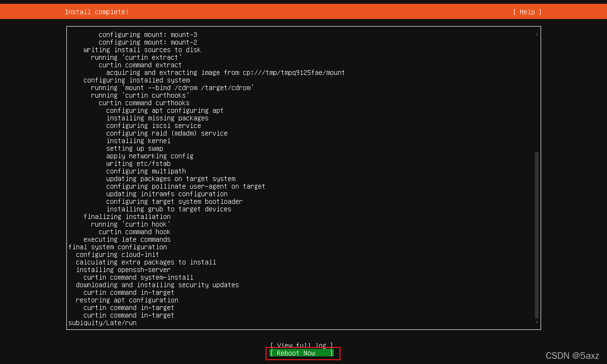Click the scrollbar down arrow of the log
This screenshot has width=607, height=364.
pos(537,322)
